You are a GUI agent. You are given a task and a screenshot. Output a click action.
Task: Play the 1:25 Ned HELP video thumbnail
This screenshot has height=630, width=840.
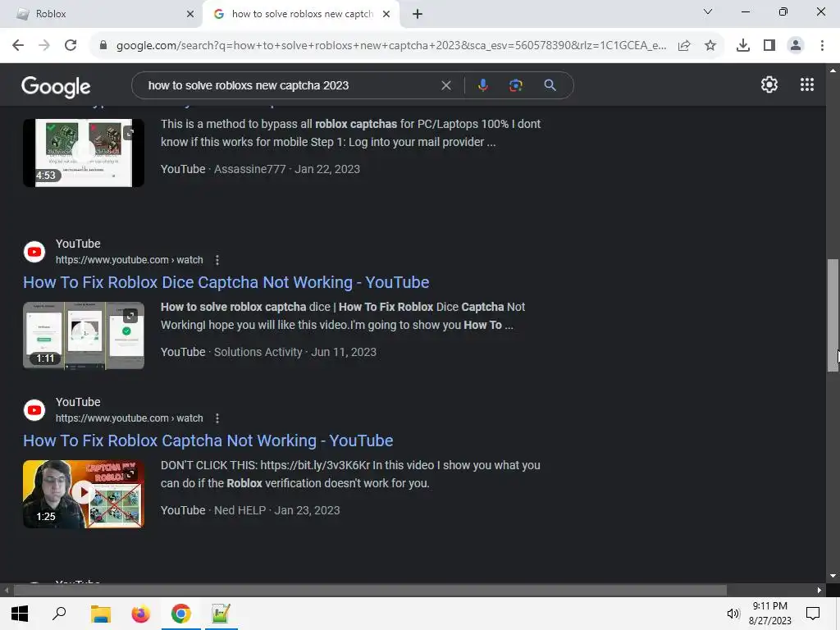click(84, 494)
